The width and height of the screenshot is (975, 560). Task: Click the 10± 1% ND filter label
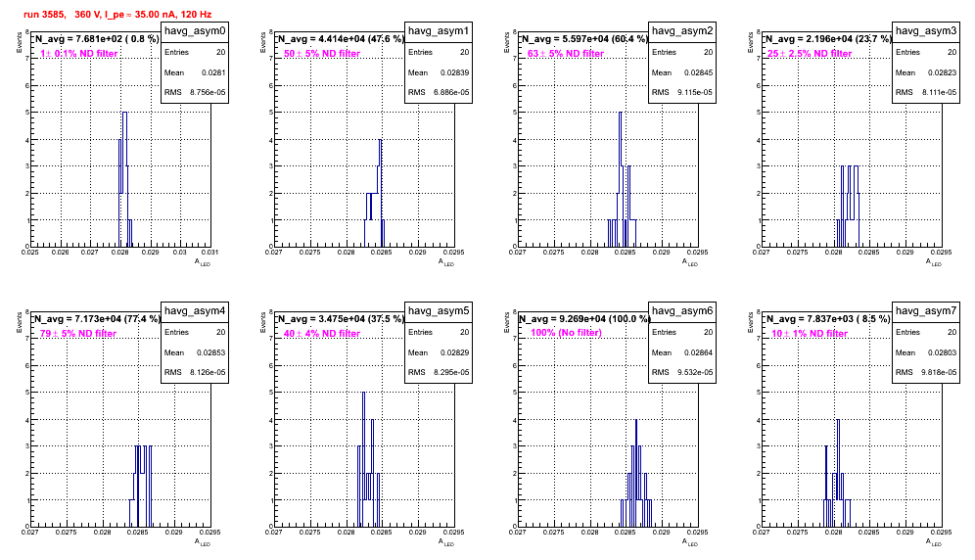coord(810,334)
